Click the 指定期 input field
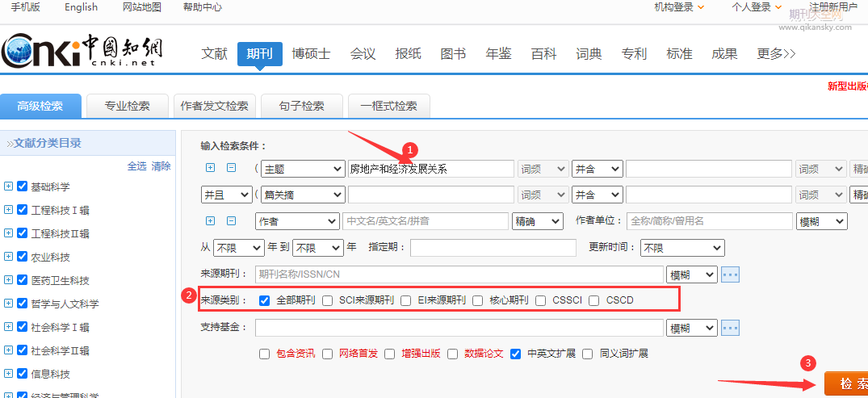This screenshot has width=868, height=398. [x=493, y=248]
